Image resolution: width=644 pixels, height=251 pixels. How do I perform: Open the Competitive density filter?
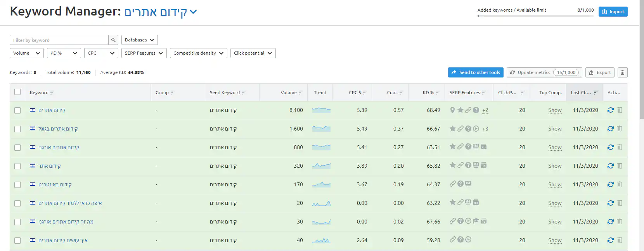point(198,53)
